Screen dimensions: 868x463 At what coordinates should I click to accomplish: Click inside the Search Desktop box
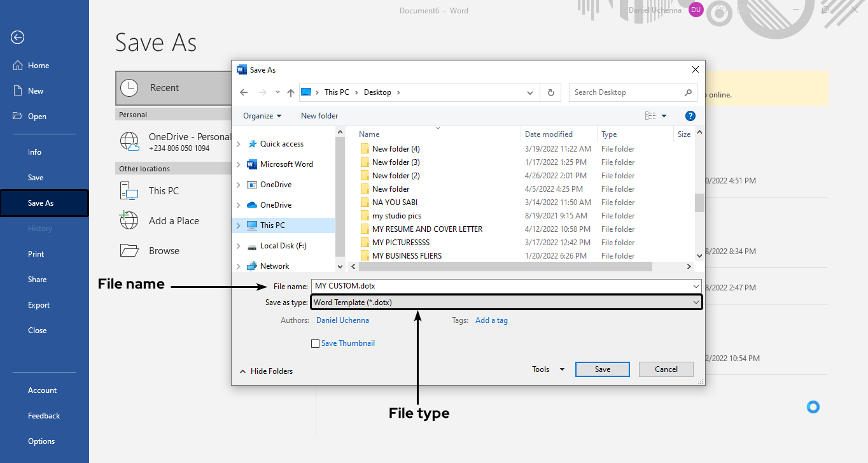627,92
